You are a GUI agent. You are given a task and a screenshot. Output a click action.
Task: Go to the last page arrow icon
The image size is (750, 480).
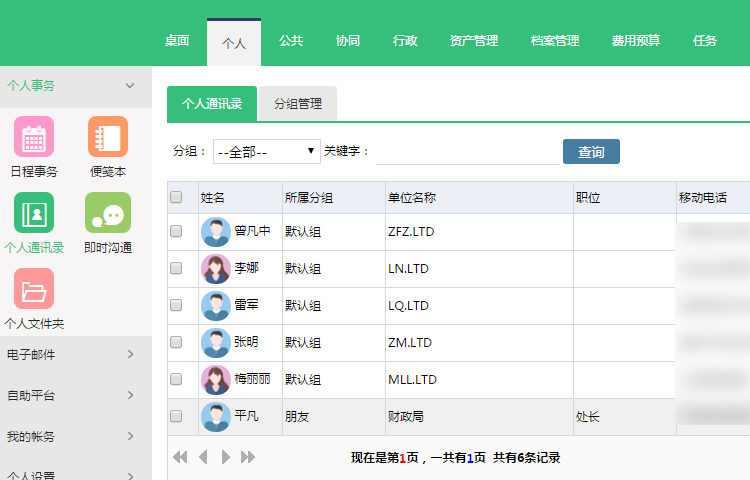pyautogui.click(x=248, y=457)
